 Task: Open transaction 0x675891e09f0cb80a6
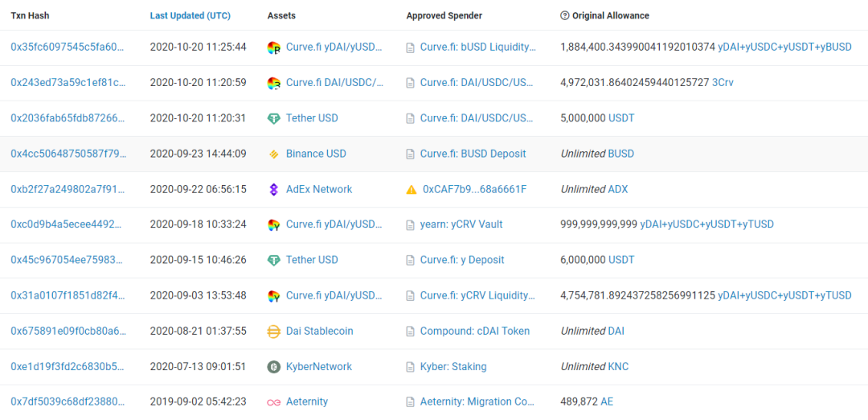68,331
